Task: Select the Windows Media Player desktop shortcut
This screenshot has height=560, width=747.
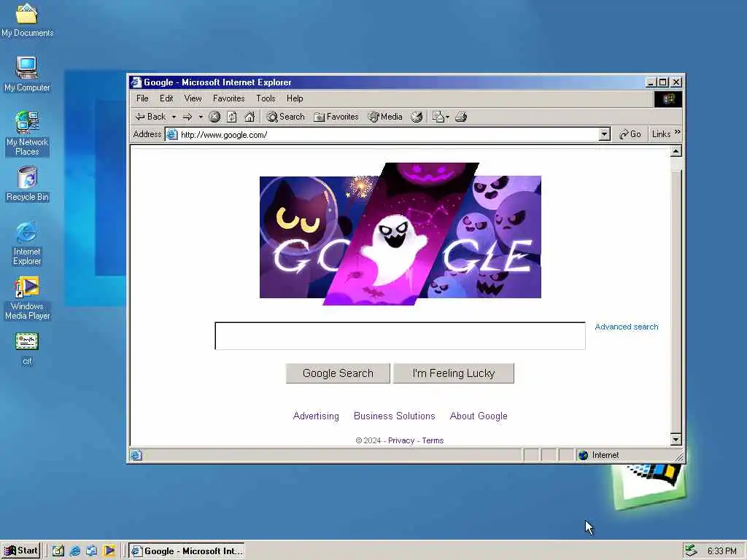Action: tap(27, 298)
